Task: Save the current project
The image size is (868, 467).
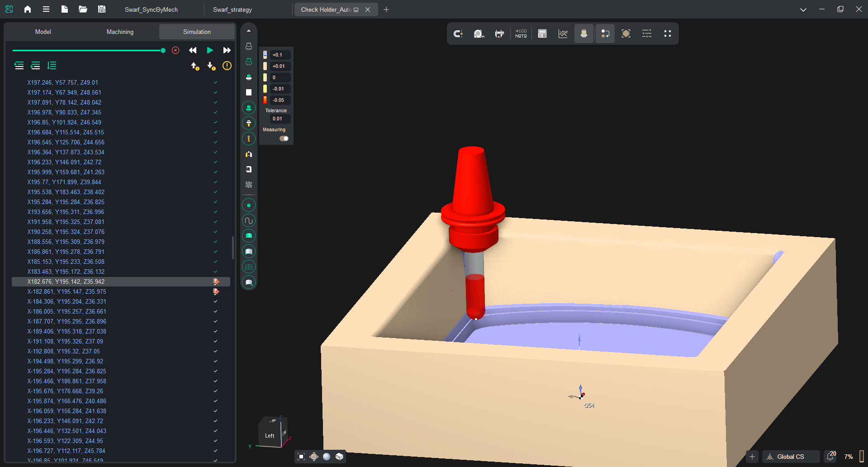Action: [102, 9]
